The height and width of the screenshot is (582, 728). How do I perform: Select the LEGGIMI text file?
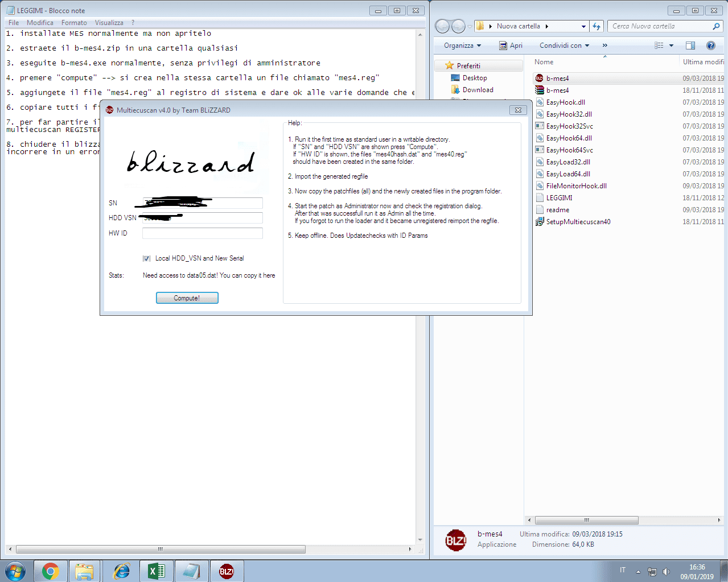coord(559,198)
